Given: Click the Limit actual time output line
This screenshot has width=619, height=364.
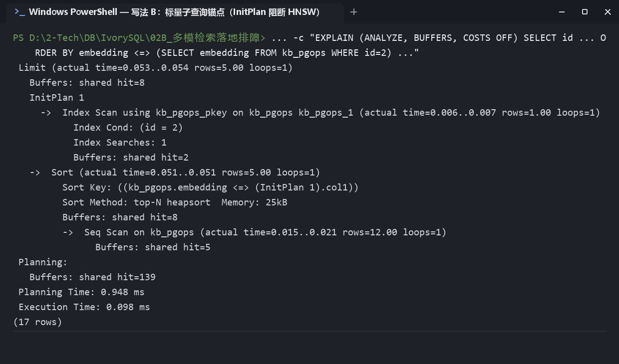Looking at the screenshot, I should 156,68.
